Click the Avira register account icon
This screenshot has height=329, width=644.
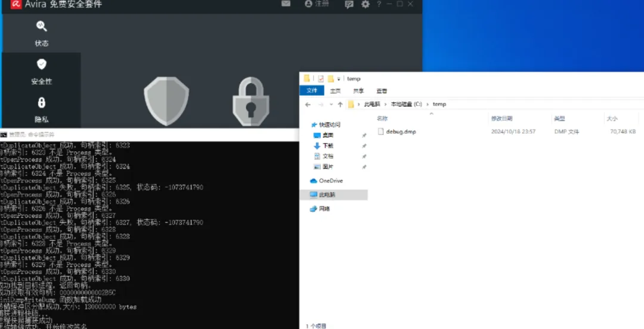click(317, 4)
